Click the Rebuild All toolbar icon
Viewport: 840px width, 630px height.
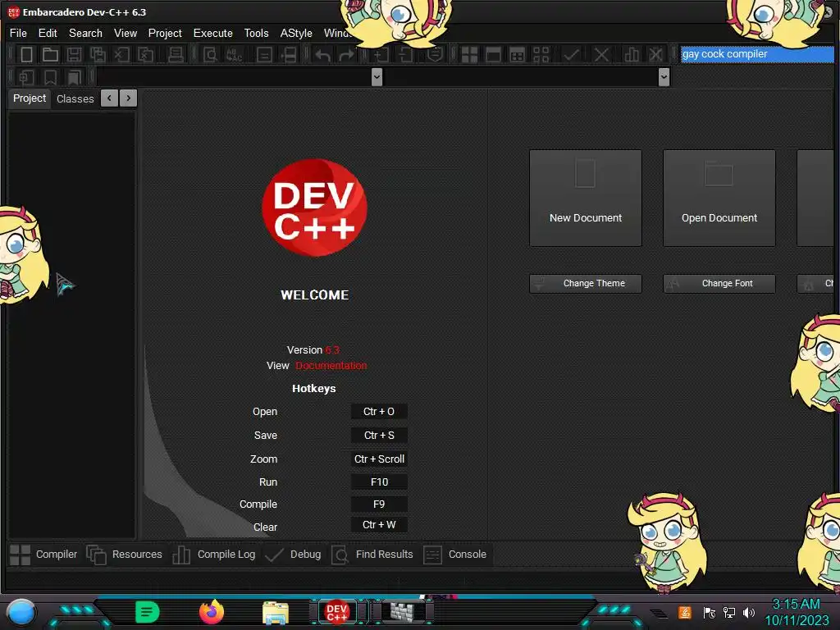coord(541,55)
